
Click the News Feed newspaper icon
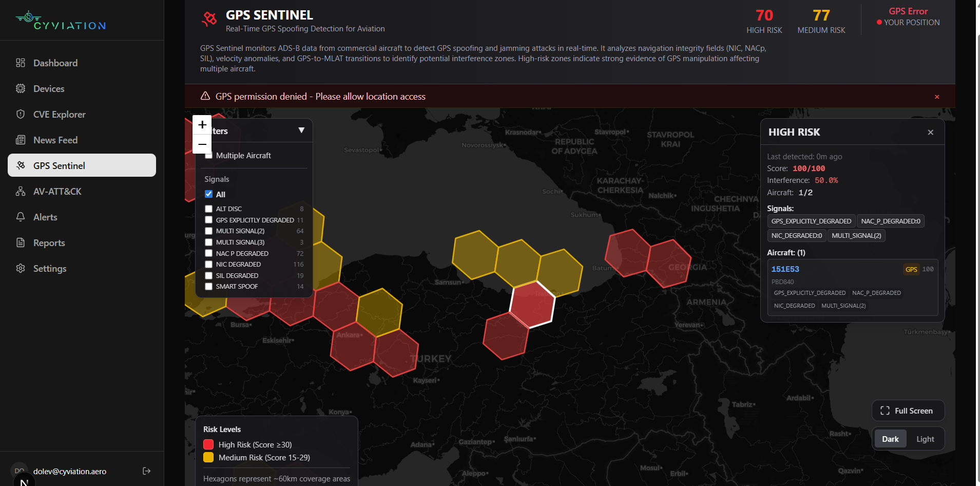tap(21, 140)
